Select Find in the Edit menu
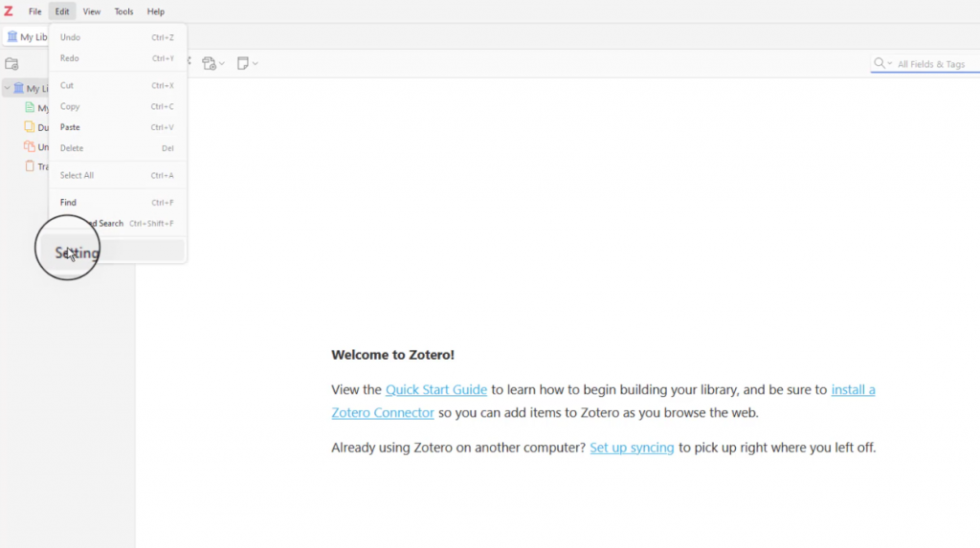Viewport: 980px width, 548px height. pos(68,203)
